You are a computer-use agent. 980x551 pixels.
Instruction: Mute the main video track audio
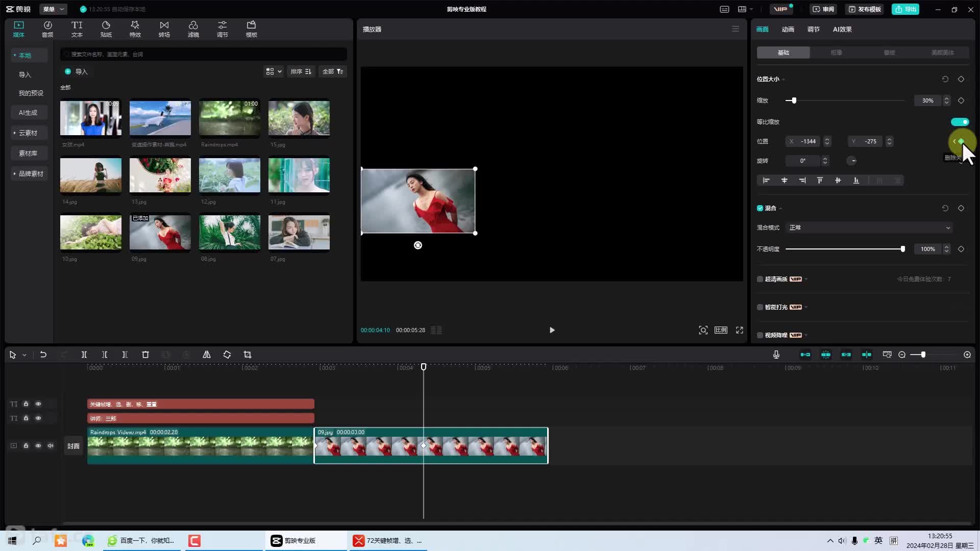tap(51, 445)
